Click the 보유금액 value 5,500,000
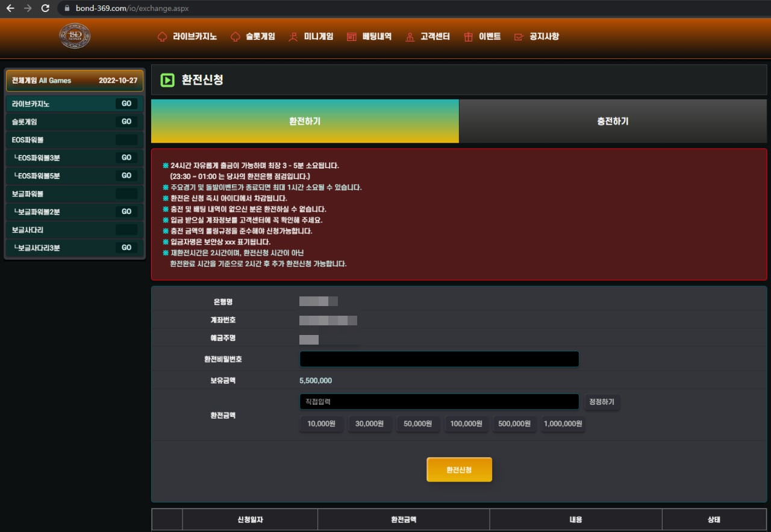771x532 pixels. pos(316,381)
